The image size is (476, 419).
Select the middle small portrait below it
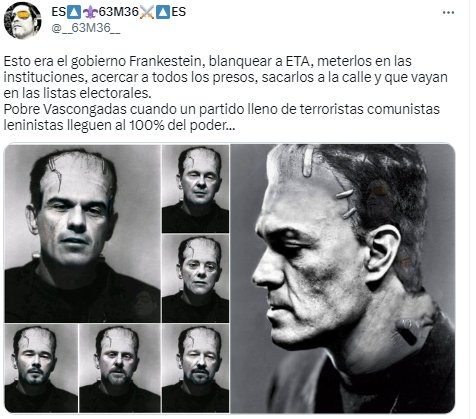point(195,278)
